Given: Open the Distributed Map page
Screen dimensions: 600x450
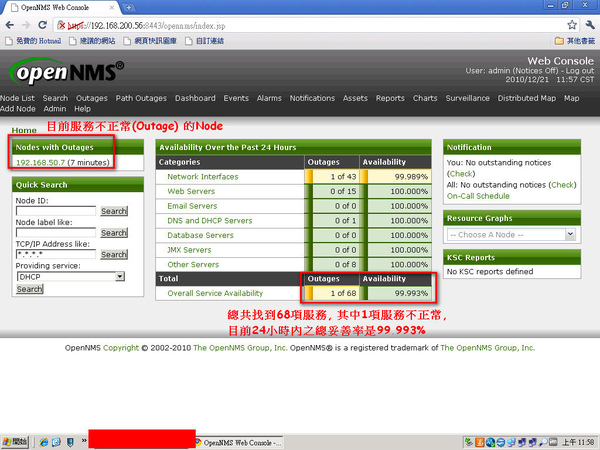Looking at the screenshot, I should [x=527, y=98].
